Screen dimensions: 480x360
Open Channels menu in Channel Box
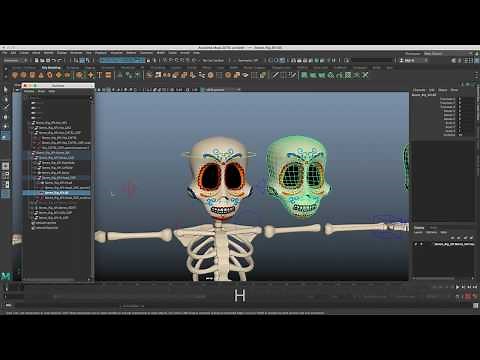419,90
